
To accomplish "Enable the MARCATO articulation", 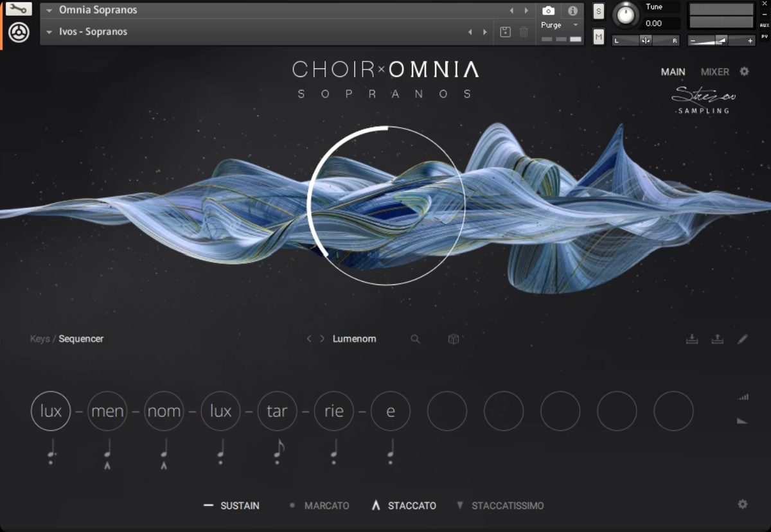I will pyautogui.click(x=320, y=506).
